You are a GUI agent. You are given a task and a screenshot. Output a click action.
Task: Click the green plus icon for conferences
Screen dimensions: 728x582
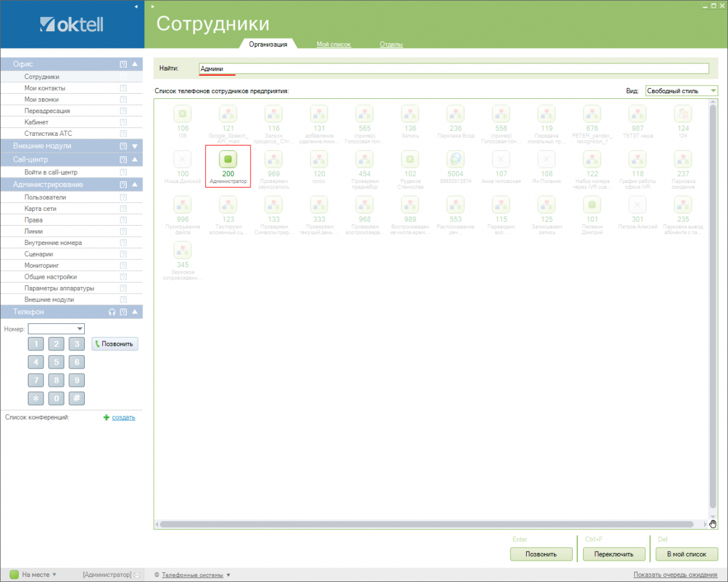107,418
